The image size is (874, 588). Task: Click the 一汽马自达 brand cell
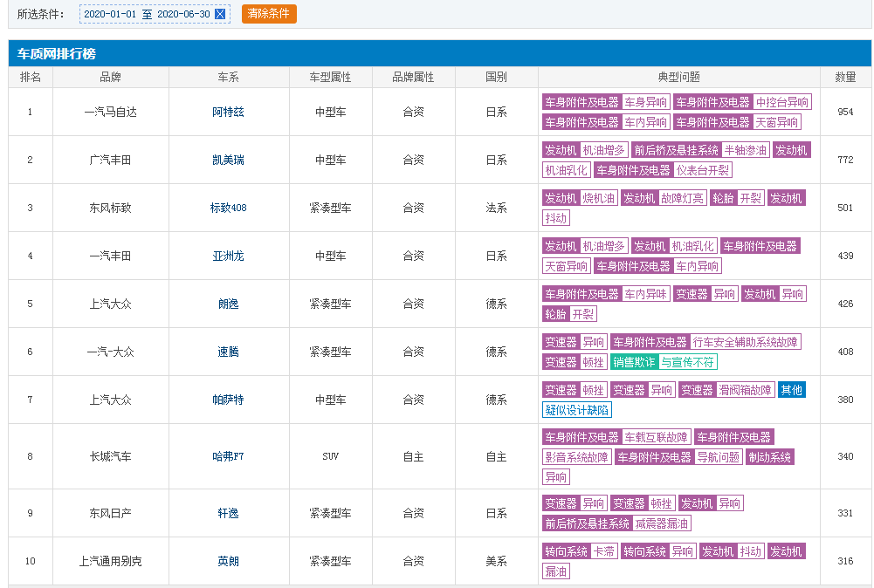(x=110, y=112)
